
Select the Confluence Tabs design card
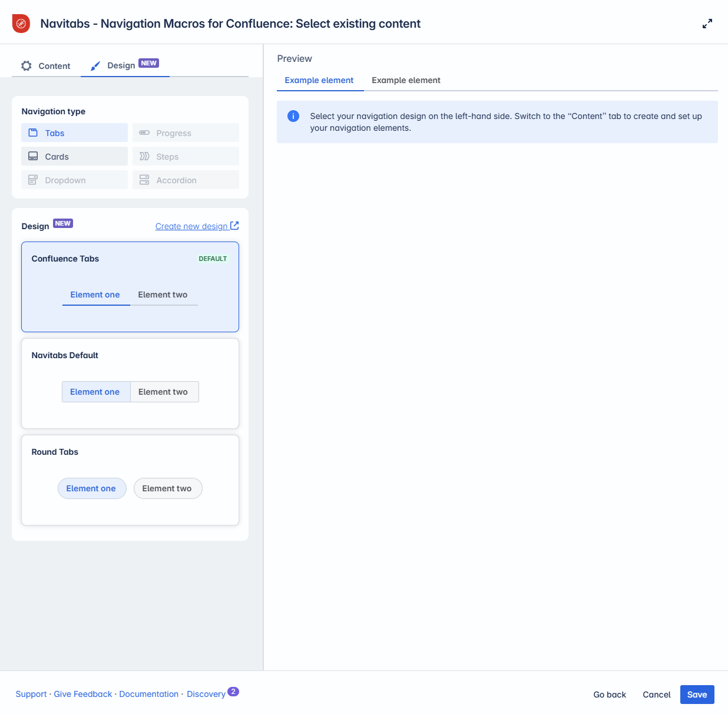pos(130,287)
